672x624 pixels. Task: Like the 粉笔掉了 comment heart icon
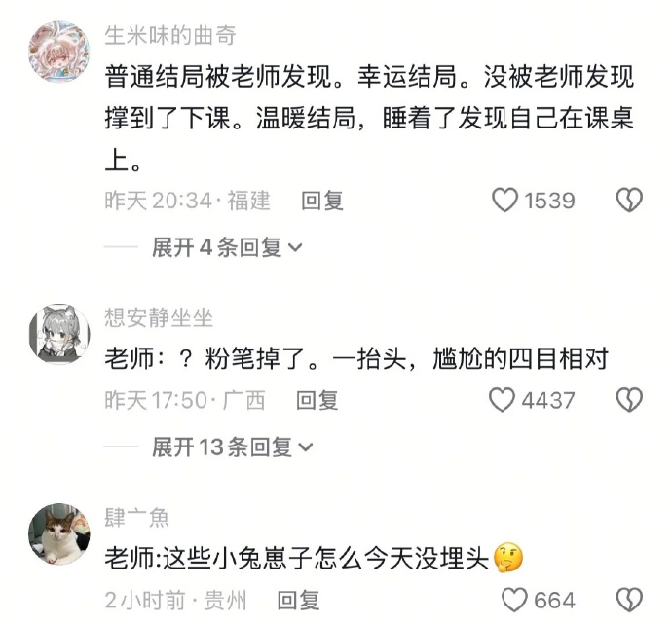pyautogui.click(x=502, y=400)
